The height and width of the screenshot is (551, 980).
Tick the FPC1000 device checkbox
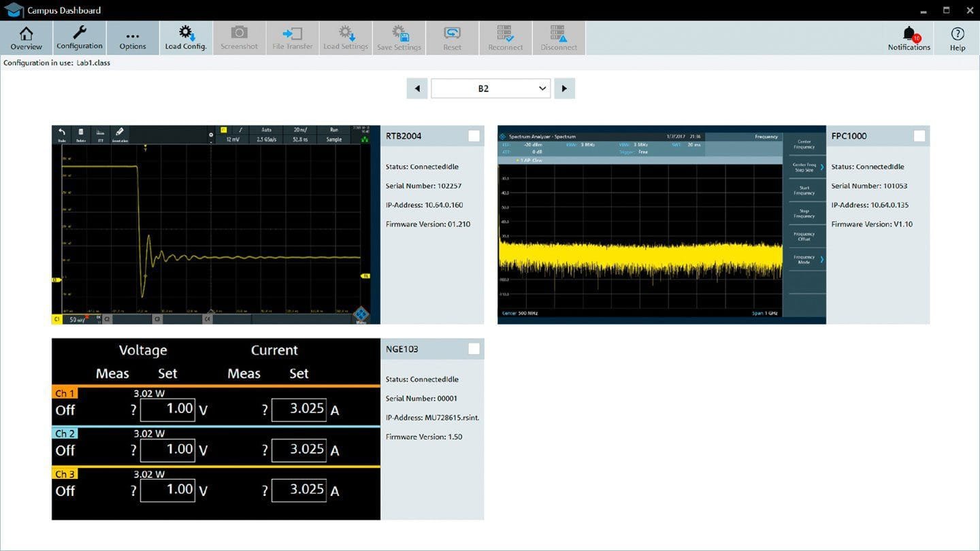click(919, 136)
